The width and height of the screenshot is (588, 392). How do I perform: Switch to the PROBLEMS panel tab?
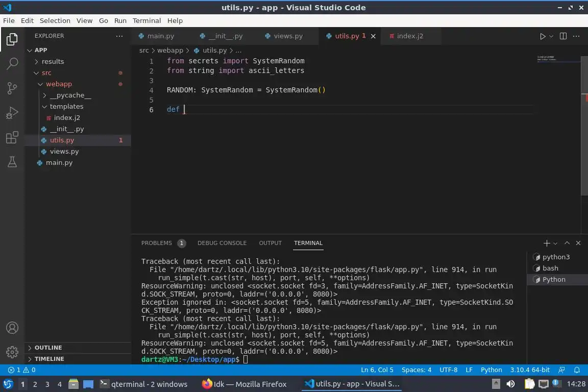coord(163,243)
